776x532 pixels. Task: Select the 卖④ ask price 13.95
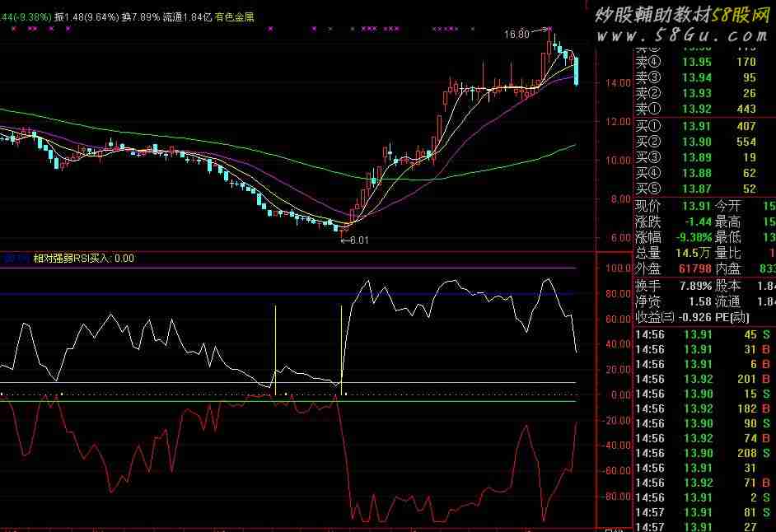coord(697,63)
